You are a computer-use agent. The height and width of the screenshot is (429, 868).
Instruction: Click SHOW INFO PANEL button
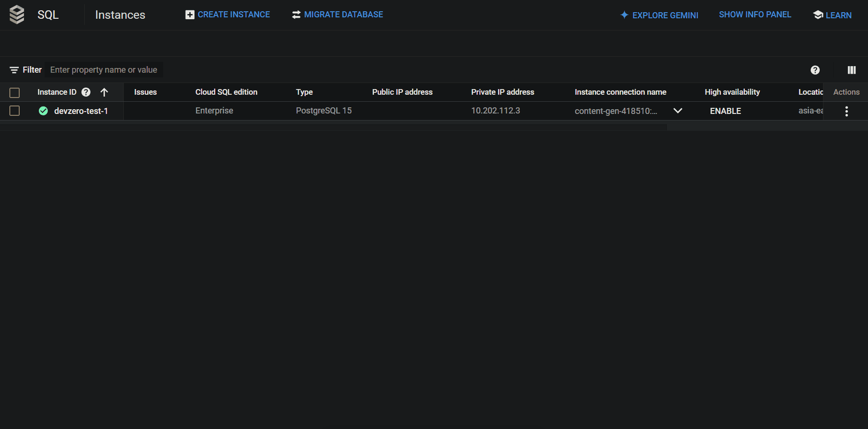[x=755, y=15]
